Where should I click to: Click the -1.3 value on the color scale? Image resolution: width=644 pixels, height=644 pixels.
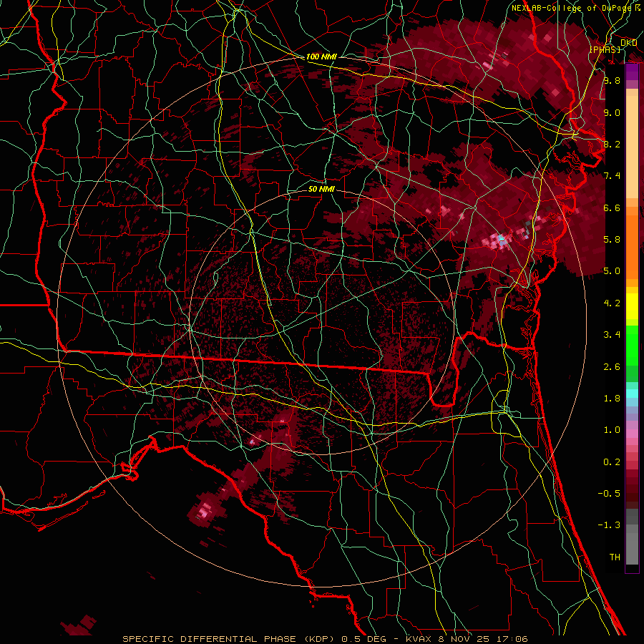pos(609,525)
